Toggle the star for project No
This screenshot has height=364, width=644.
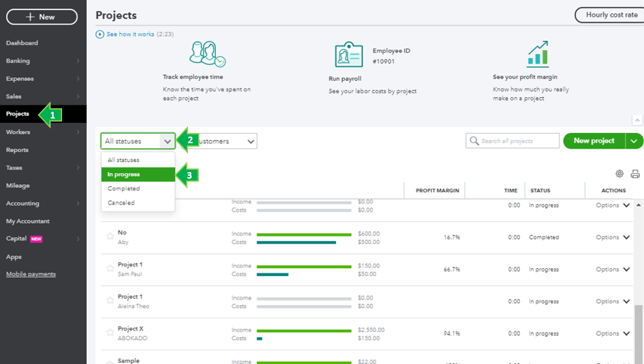(110, 236)
